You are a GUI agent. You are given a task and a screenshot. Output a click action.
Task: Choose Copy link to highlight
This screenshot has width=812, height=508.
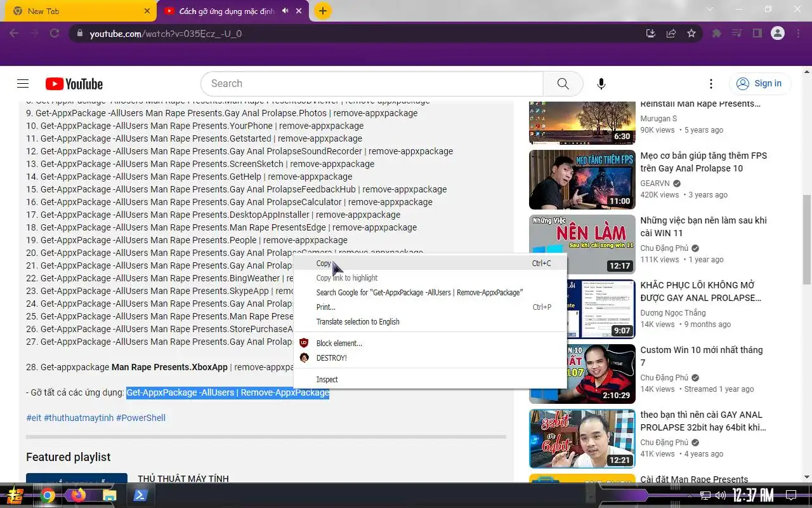[431, 278]
